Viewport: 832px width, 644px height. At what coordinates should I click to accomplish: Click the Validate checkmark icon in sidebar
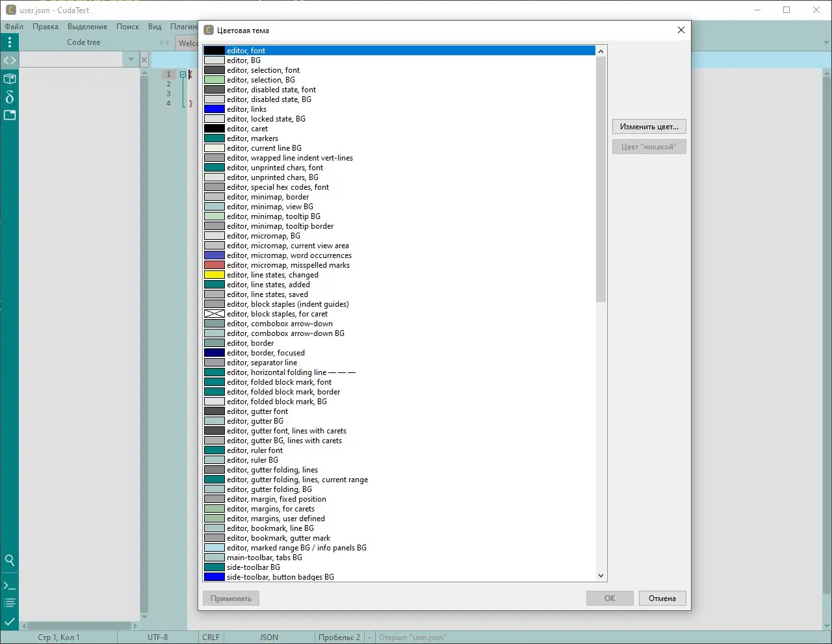tap(10, 621)
